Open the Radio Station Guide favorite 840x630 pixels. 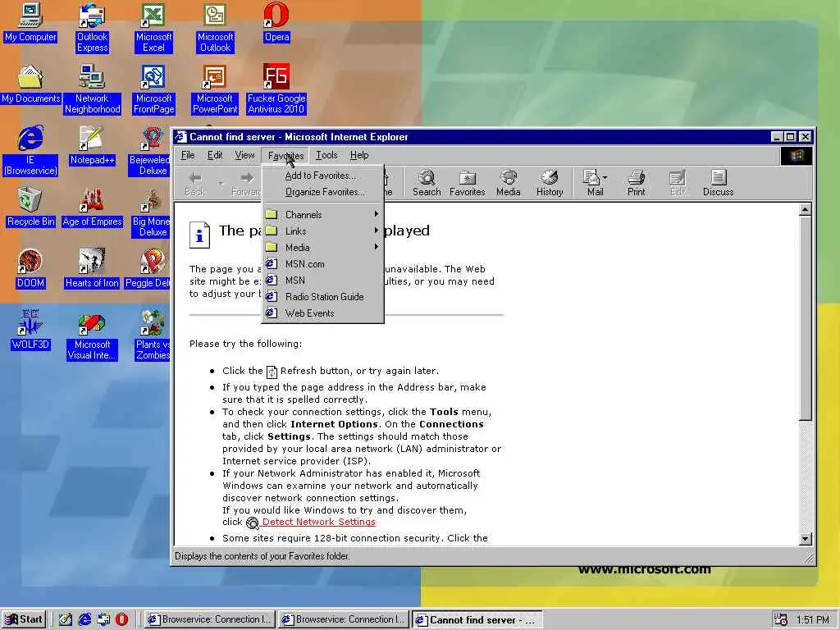click(x=323, y=297)
